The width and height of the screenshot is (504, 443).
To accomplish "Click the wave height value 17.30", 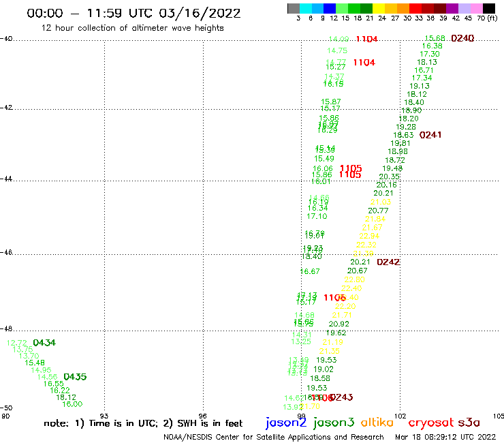I will coord(430,54).
